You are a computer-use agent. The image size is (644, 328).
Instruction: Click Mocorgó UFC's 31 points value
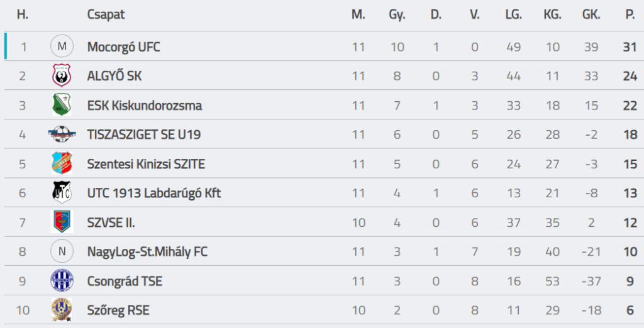coord(630,46)
